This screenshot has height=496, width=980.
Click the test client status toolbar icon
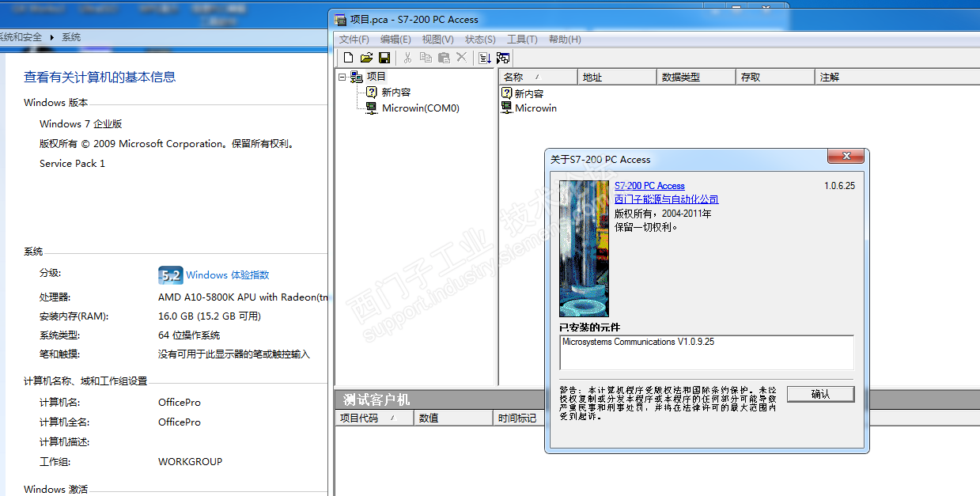(x=503, y=58)
